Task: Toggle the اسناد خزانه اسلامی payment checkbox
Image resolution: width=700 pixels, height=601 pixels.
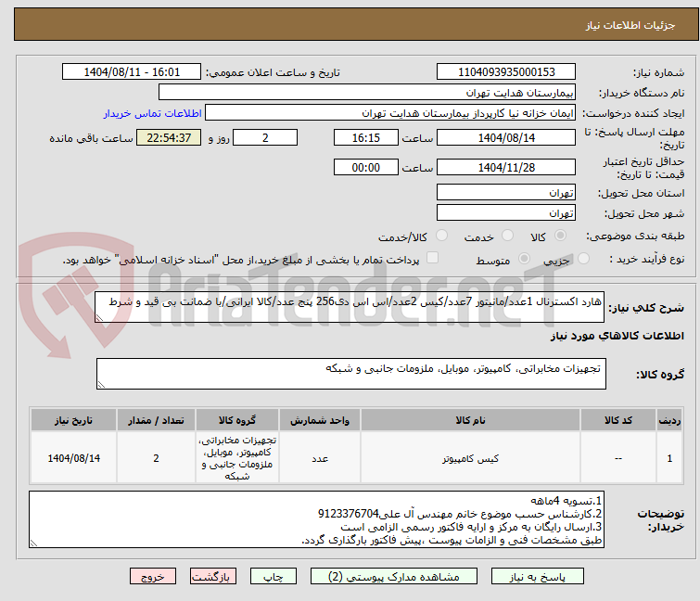Action: 432,258
